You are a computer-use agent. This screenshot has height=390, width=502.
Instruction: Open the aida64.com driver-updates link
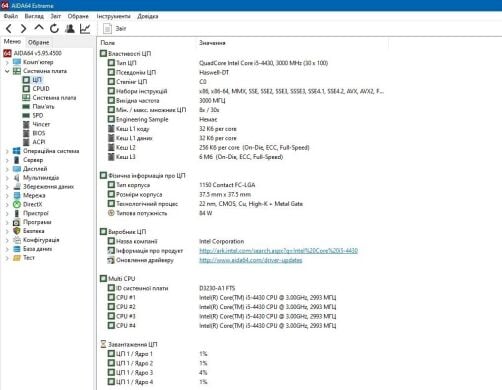coord(251,260)
